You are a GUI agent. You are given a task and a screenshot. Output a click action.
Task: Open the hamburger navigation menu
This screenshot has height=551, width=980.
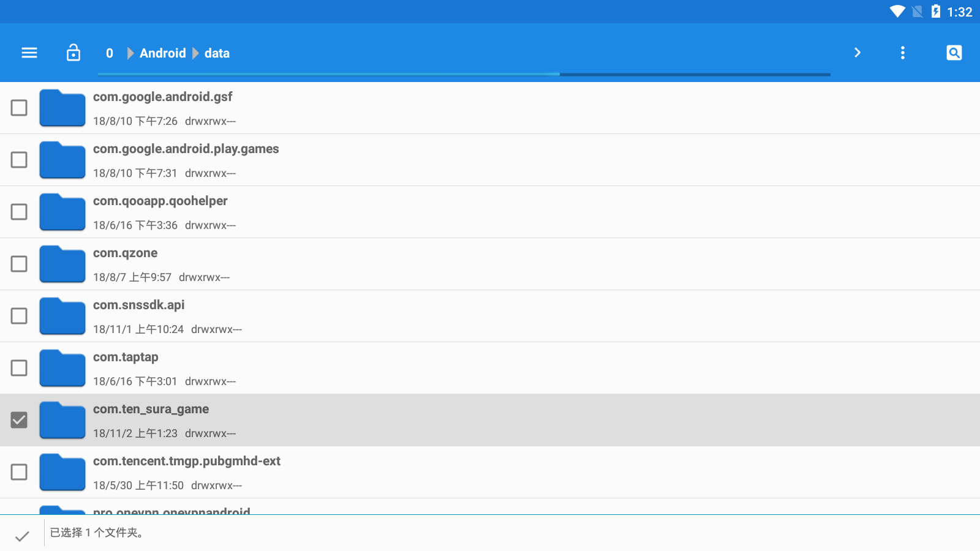29,53
